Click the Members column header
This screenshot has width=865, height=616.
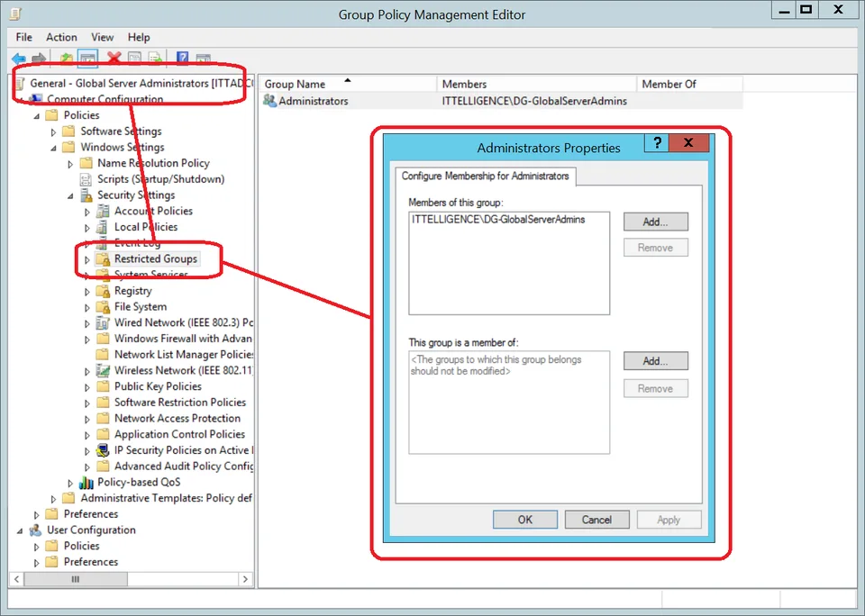click(537, 84)
